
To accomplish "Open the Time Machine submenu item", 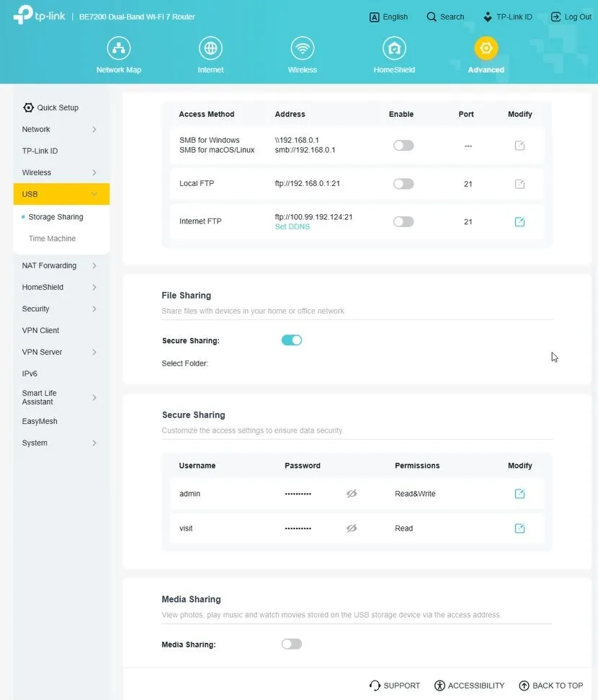I will click(52, 239).
